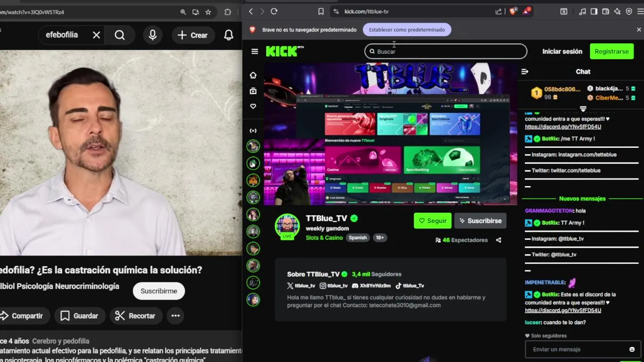Click Suscribirse on Kick channel

(x=480, y=221)
